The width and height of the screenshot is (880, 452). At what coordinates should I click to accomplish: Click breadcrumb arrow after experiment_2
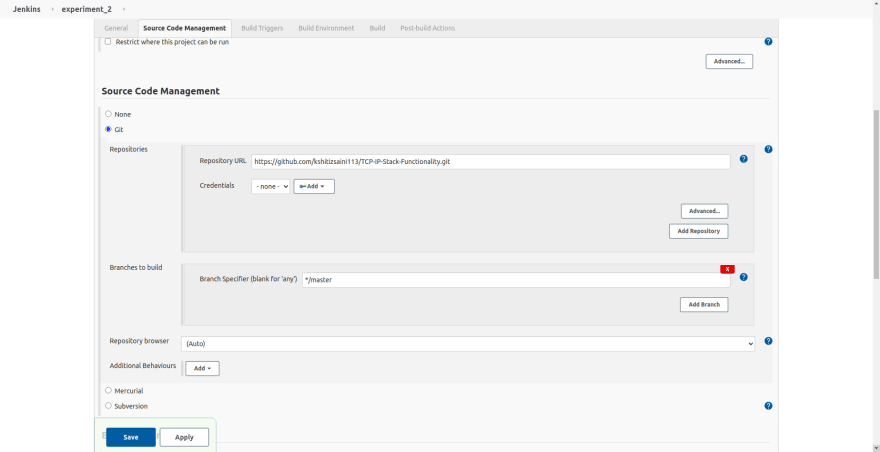tap(123, 10)
